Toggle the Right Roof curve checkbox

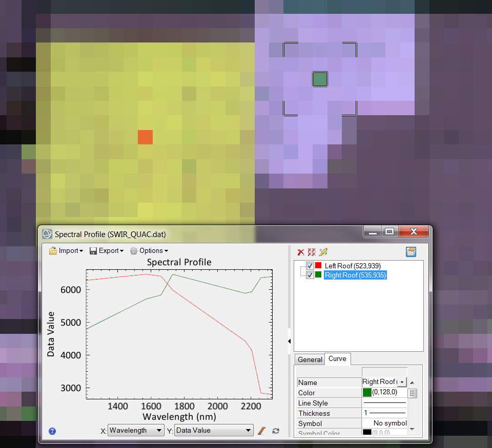coord(310,275)
